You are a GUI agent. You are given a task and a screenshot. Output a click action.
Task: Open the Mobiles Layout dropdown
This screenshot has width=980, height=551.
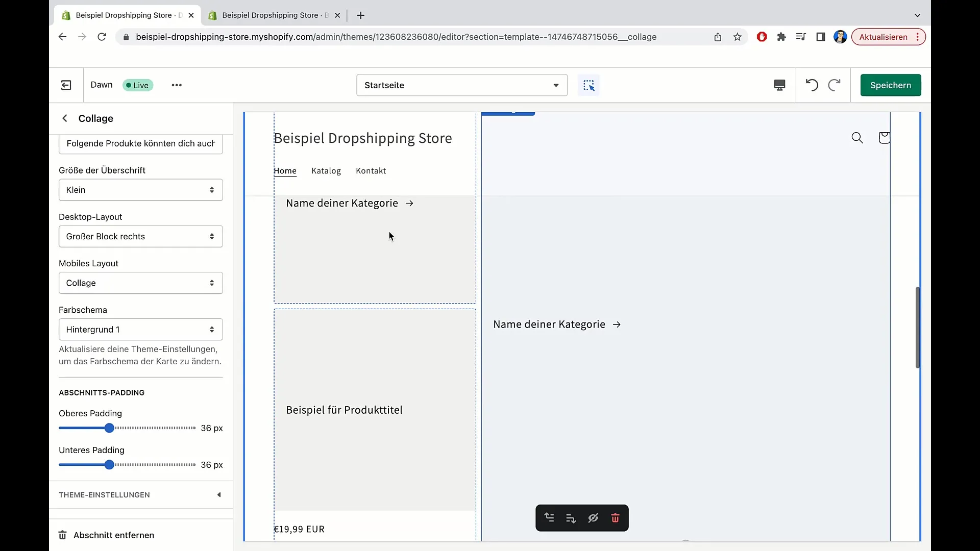click(140, 283)
